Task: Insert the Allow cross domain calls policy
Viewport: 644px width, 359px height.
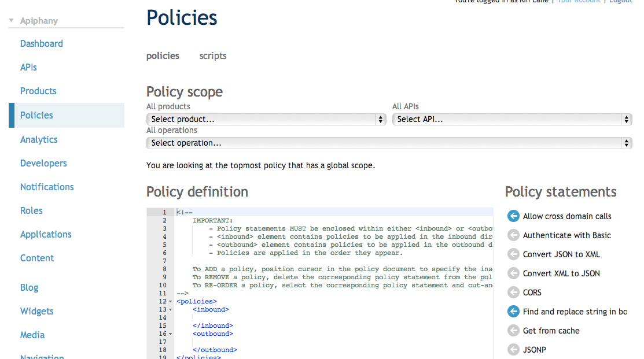Action: [513, 216]
